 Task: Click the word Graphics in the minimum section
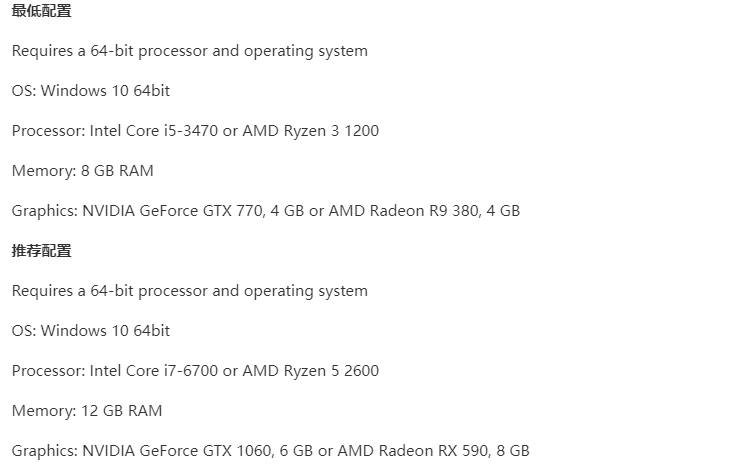tap(43, 211)
